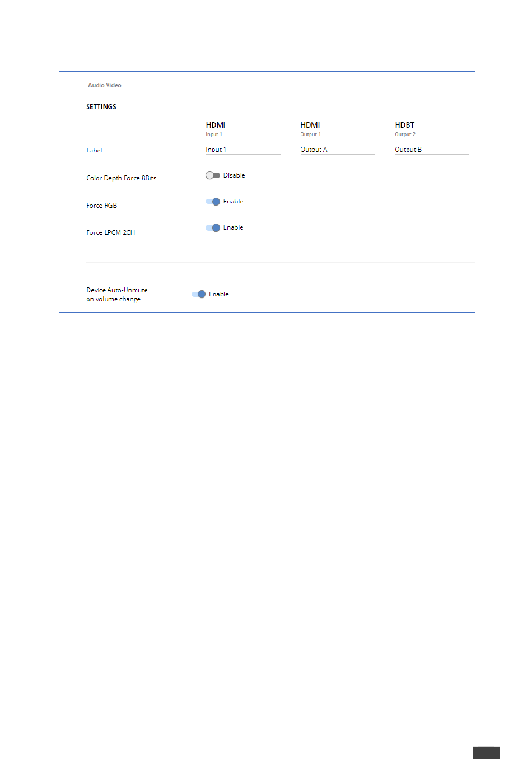Viewport: 532px width, 772px height.
Task: Click 'Enable' text next to Force LPCM
Action: [x=234, y=227]
